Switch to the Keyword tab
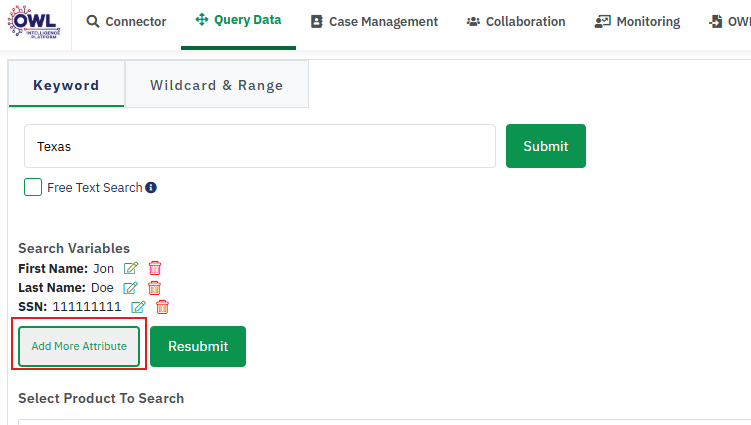Viewport: 751px width, 425px height. click(66, 85)
